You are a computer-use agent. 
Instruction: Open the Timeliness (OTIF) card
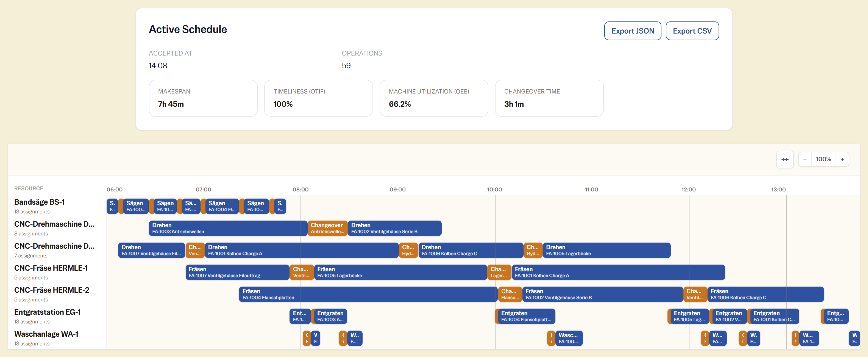click(x=318, y=98)
